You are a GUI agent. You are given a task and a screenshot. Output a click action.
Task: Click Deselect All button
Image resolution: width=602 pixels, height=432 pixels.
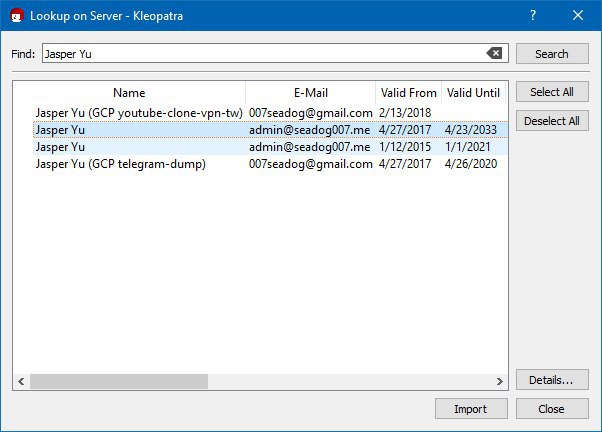point(552,121)
